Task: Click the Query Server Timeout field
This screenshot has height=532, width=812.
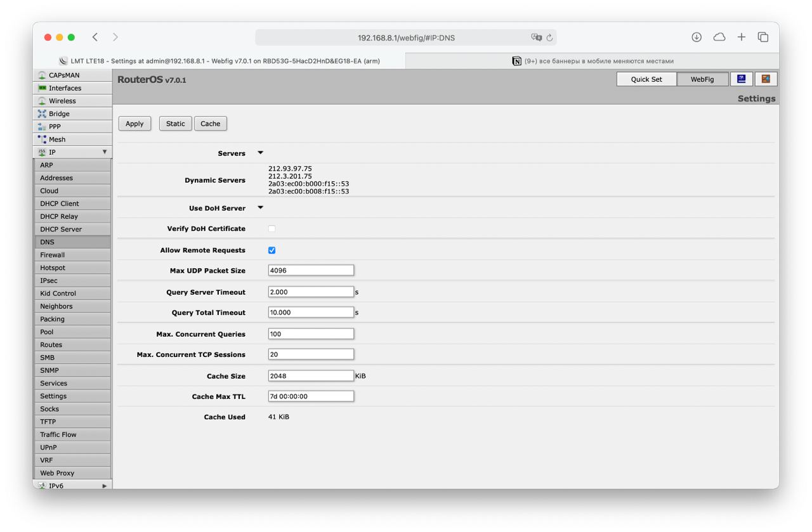Action: click(x=311, y=292)
